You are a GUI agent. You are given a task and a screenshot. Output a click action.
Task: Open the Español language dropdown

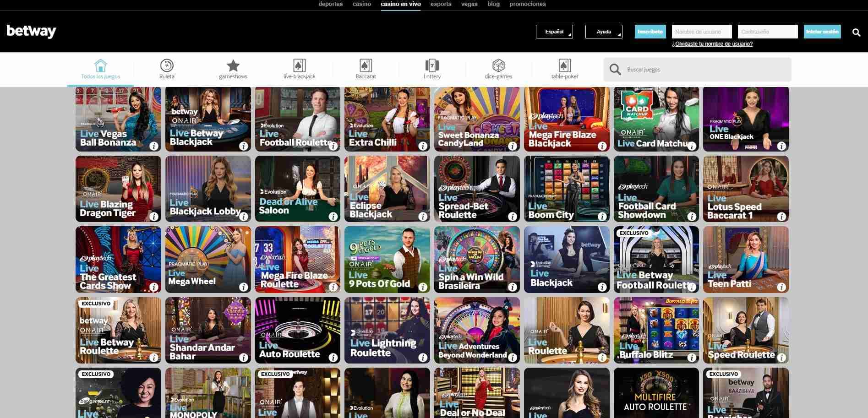[554, 32]
